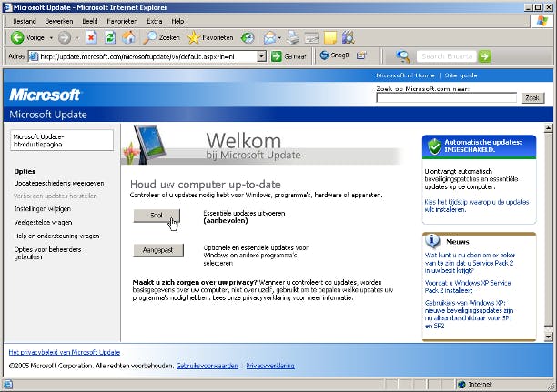Open Help en ondersteuning vragen
The height and width of the screenshot is (392, 557).
tap(56, 236)
